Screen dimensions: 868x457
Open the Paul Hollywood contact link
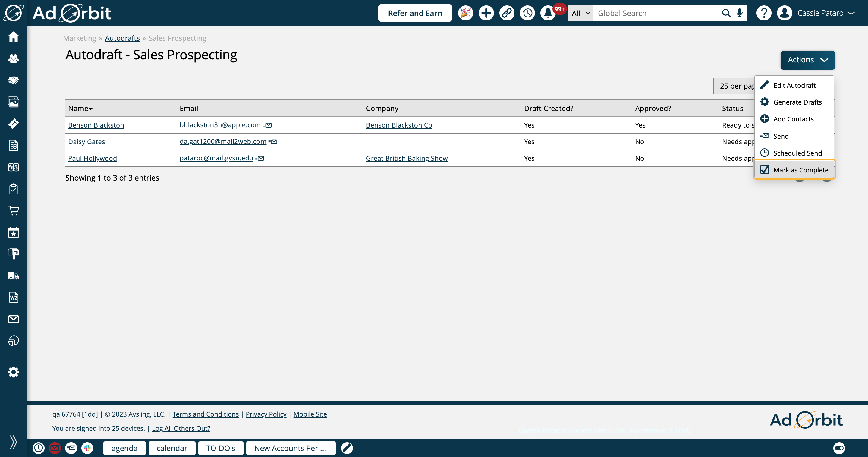point(92,158)
